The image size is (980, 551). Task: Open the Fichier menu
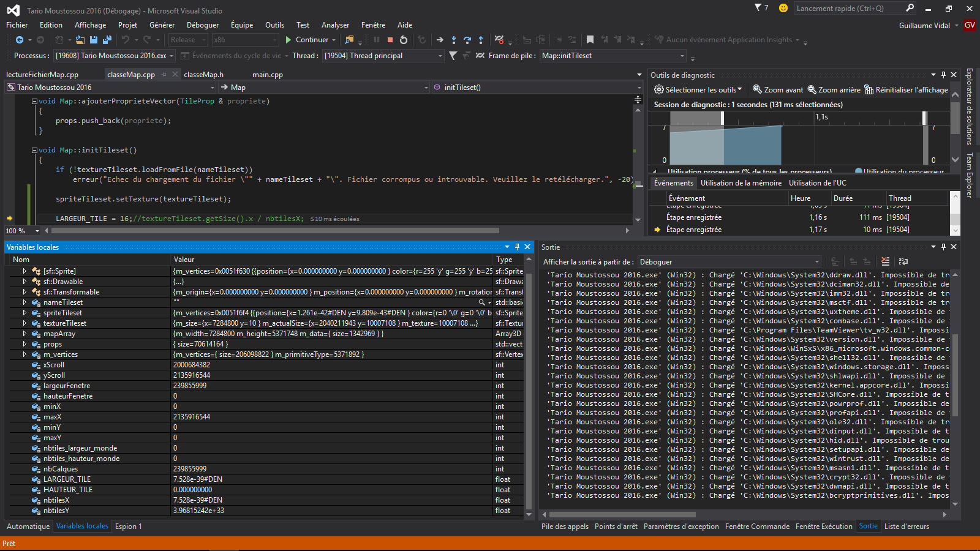(17, 25)
